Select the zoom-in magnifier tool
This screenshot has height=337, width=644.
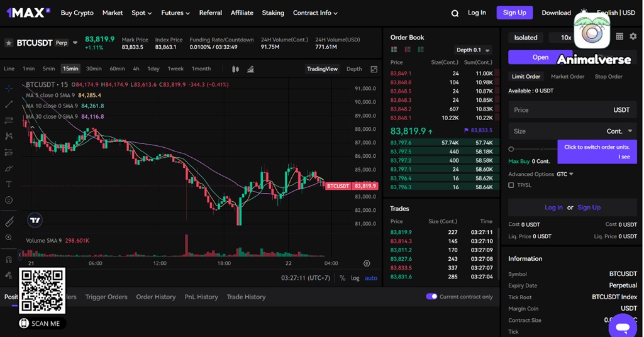coord(9,238)
